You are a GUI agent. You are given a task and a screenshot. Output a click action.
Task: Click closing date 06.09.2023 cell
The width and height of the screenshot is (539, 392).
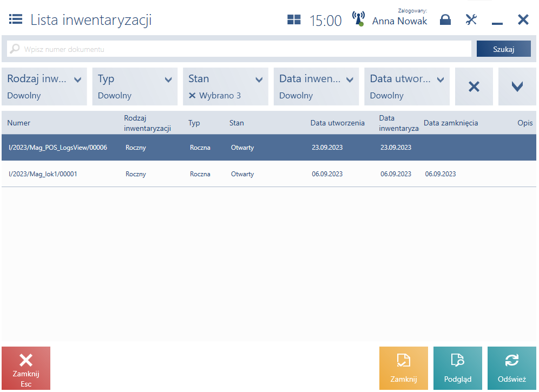[x=441, y=174]
